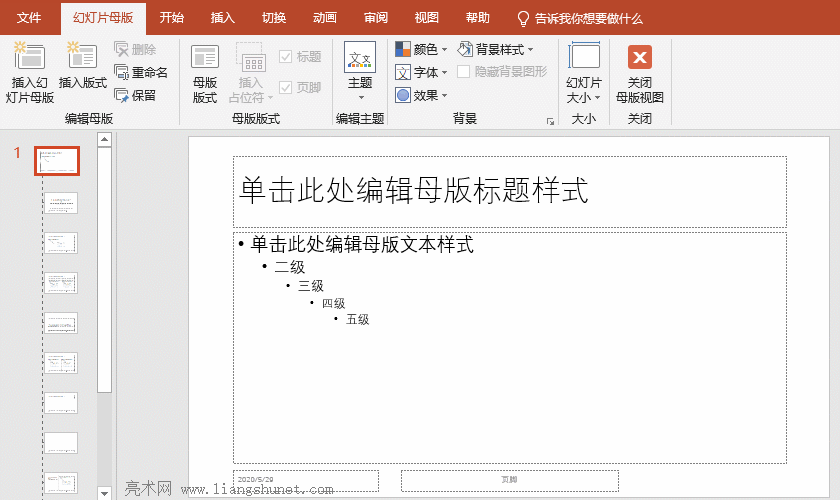Expand the Themes (主题) dropdown arrow
Image resolution: width=840 pixels, height=500 pixels.
click(x=361, y=98)
